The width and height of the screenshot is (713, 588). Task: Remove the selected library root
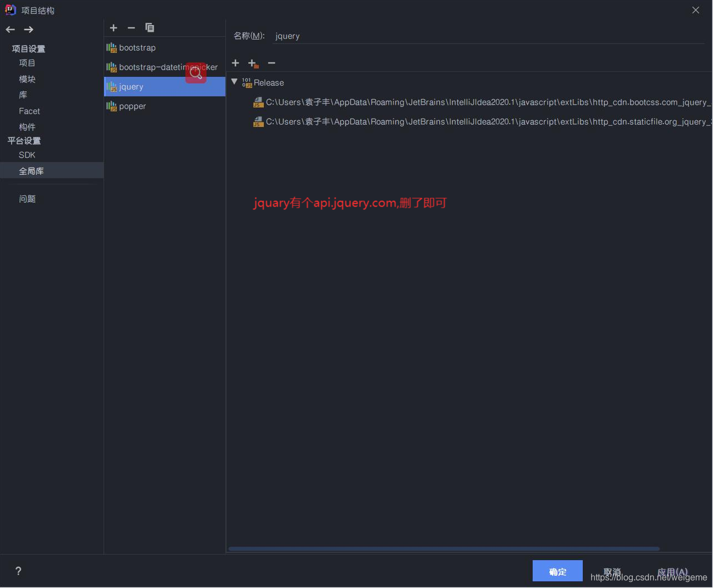(272, 63)
